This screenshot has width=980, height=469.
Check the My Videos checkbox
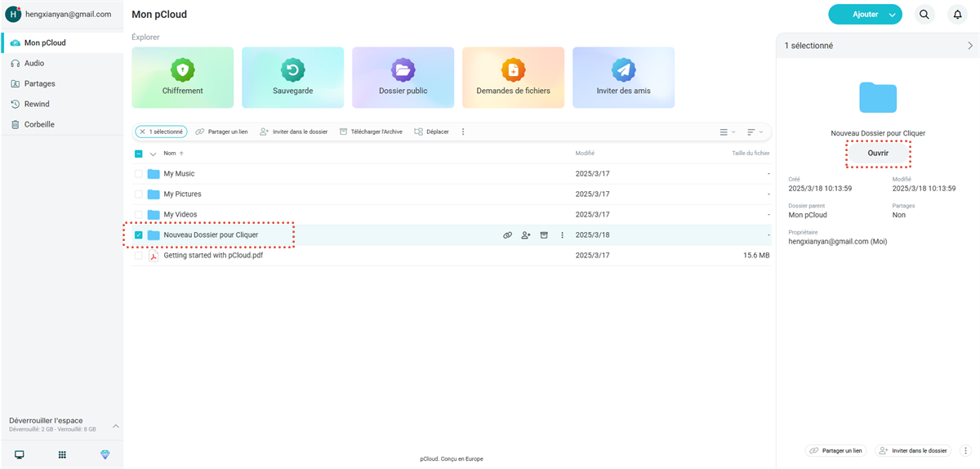(x=139, y=214)
